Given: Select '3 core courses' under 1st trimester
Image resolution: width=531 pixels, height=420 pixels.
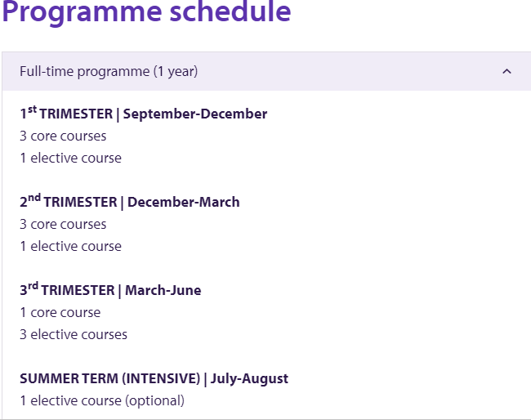Looking at the screenshot, I should pos(63,136).
